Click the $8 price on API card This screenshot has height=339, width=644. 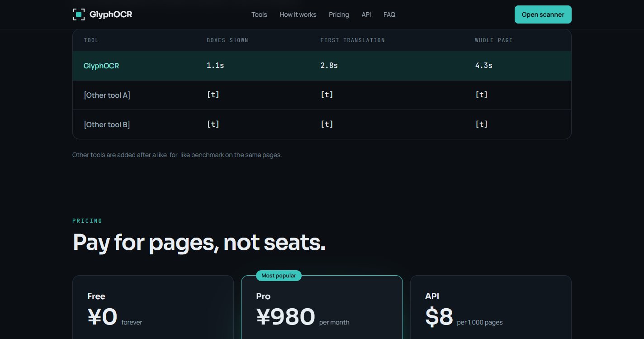click(x=439, y=317)
